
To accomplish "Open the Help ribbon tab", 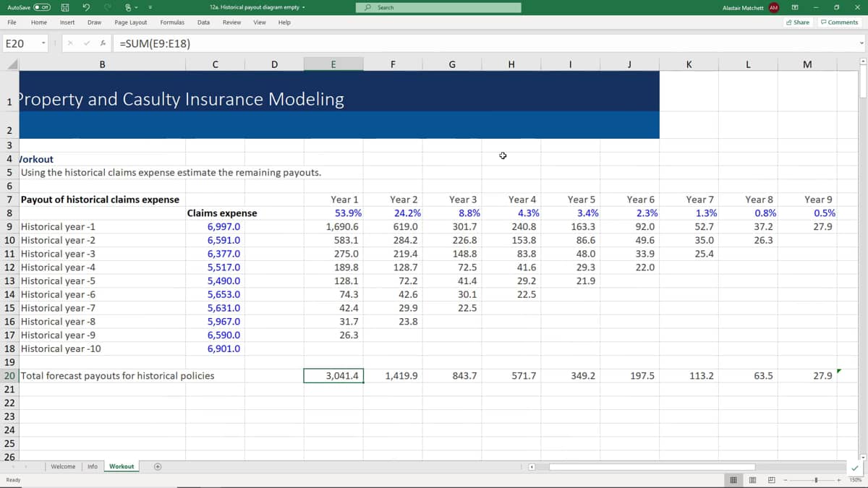I will [x=284, y=22].
